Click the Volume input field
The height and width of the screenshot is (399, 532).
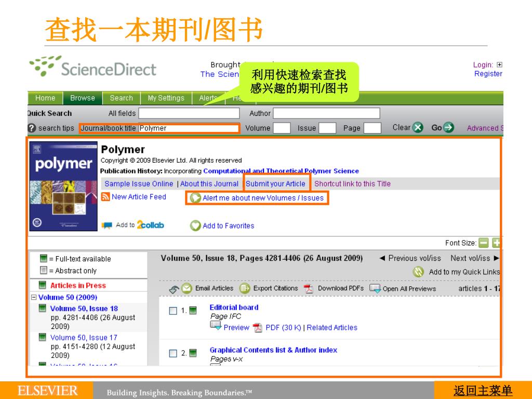(282, 128)
